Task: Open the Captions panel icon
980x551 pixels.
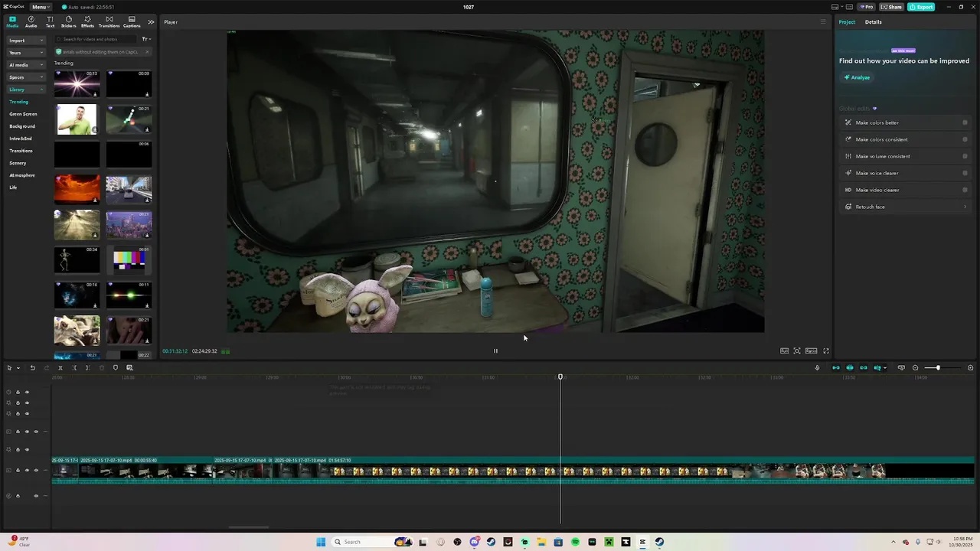Action: tap(132, 21)
